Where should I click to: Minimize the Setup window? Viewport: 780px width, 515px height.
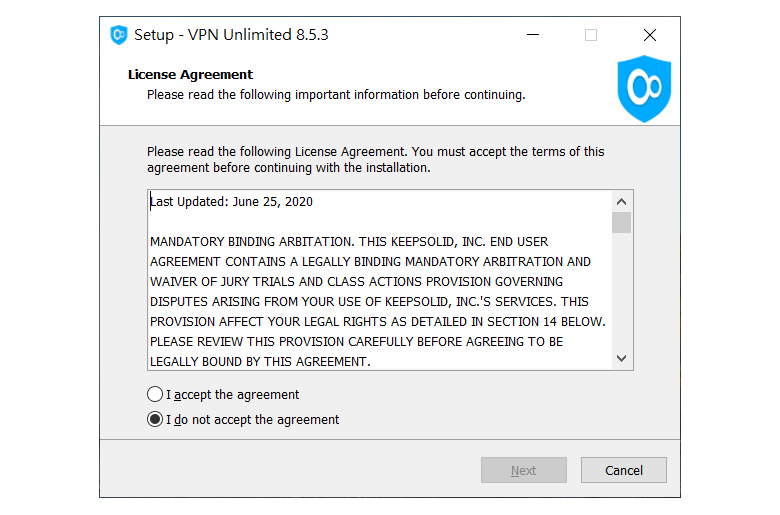tap(533, 35)
